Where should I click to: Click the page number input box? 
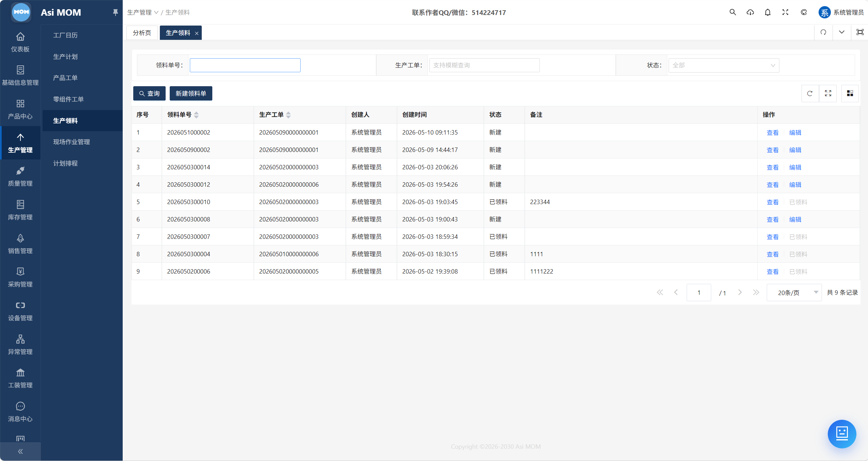(699, 292)
